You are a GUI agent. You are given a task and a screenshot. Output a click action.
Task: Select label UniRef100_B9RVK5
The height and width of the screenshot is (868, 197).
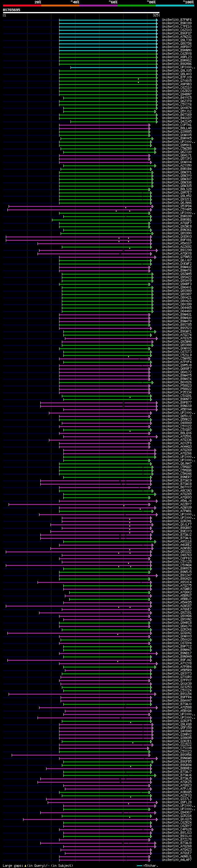(177, 138)
